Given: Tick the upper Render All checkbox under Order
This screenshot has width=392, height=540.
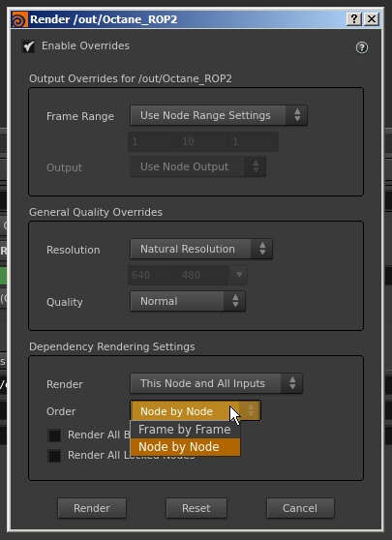Looking at the screenshot, I should (54, 435).
